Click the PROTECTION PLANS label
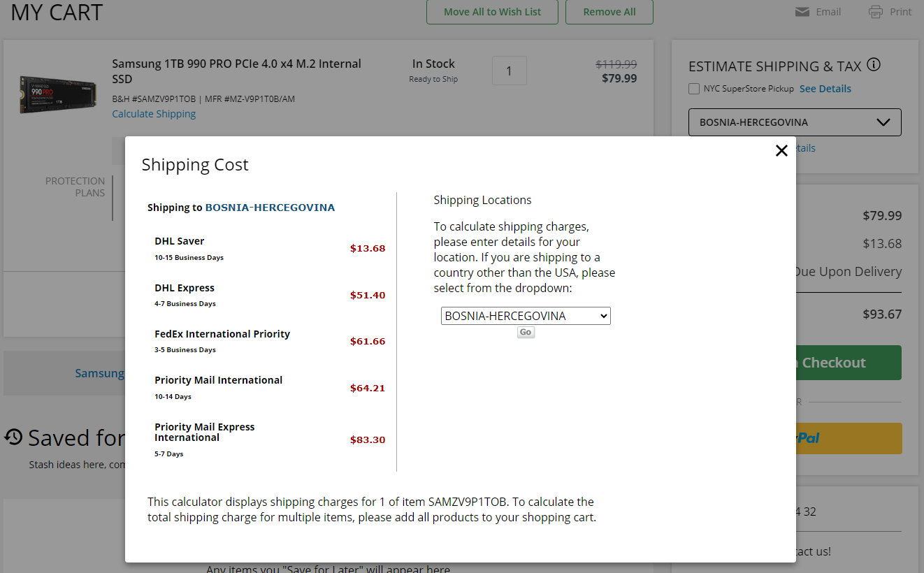The image size is (924, 573). [75, 187]
